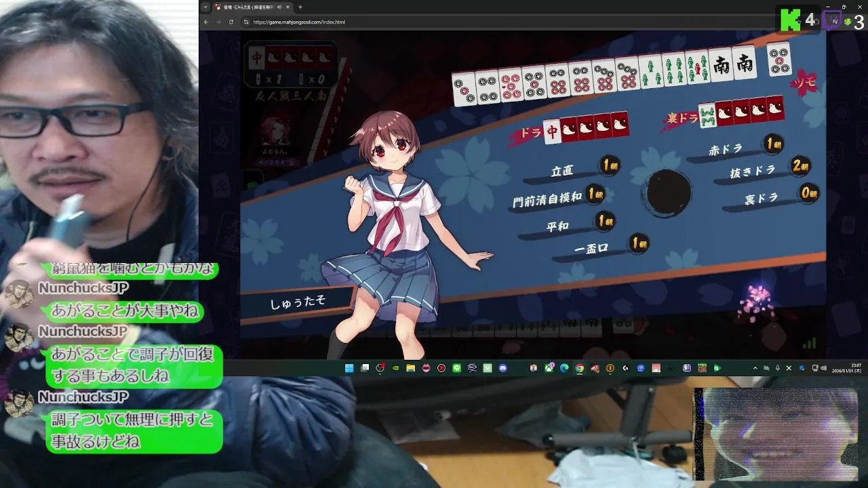Reload the page with the refresh icon
The image size is (868, 488).
tap(231, 22)
